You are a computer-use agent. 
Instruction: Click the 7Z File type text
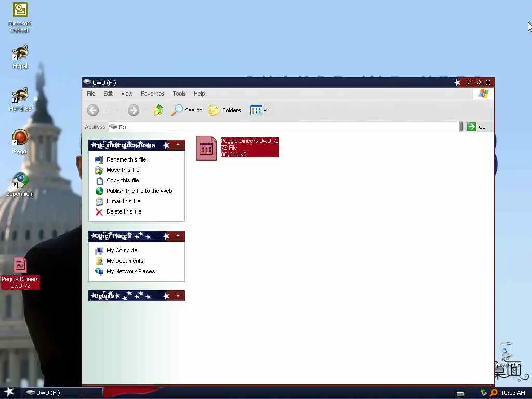[229, 148]
